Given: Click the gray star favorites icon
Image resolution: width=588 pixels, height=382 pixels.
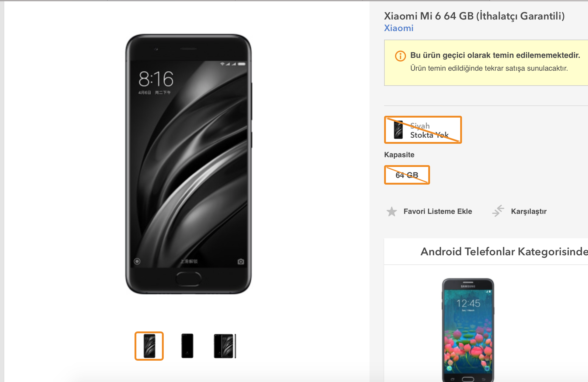Looking at the screenshot, I should click(392, 211).
